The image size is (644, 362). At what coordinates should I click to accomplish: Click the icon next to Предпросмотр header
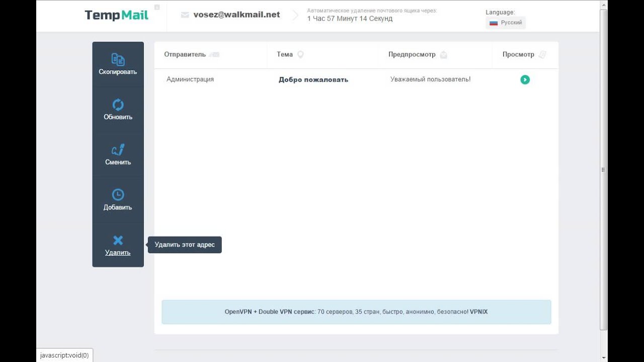[443, 54]
